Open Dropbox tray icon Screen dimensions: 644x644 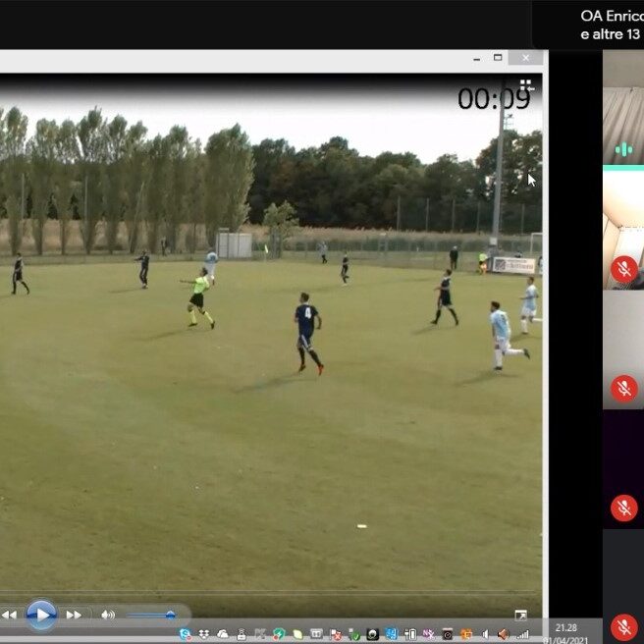(203, 634)
